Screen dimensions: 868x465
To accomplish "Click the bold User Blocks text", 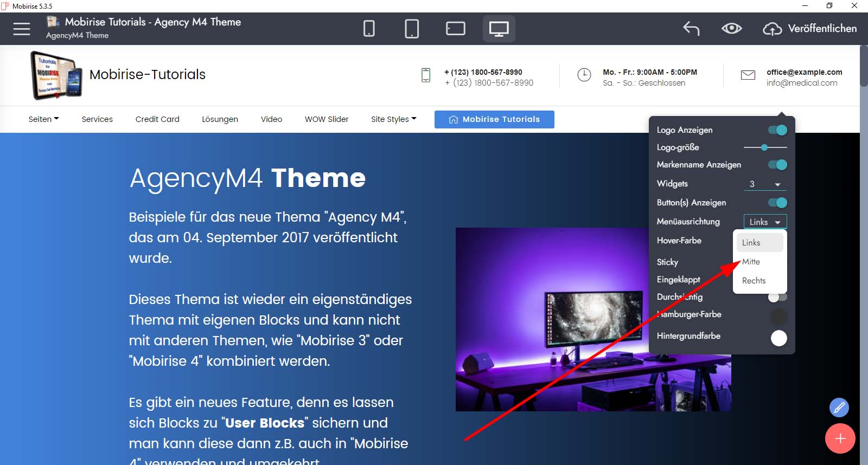I will (265, 423).
